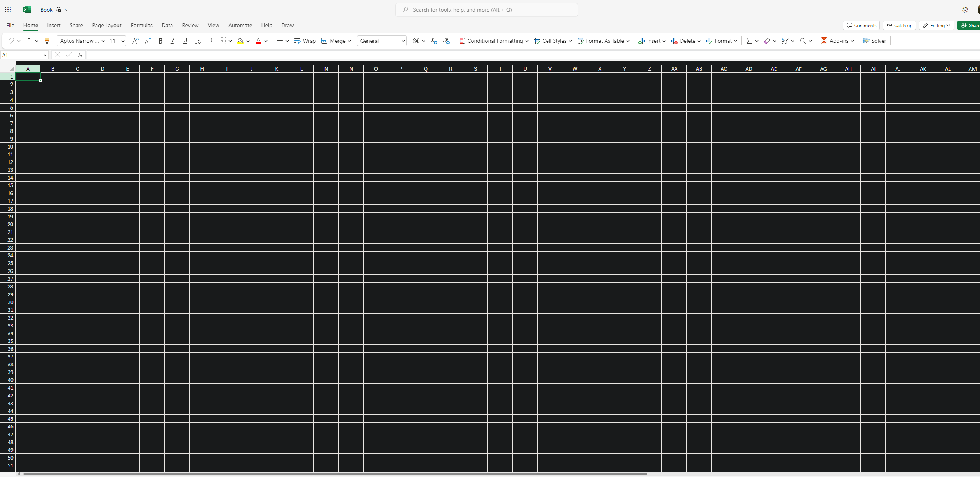This screenshot has width=980, height=477.
Task: Open the app launcher grid icon
Action: (x=8, y=10)
